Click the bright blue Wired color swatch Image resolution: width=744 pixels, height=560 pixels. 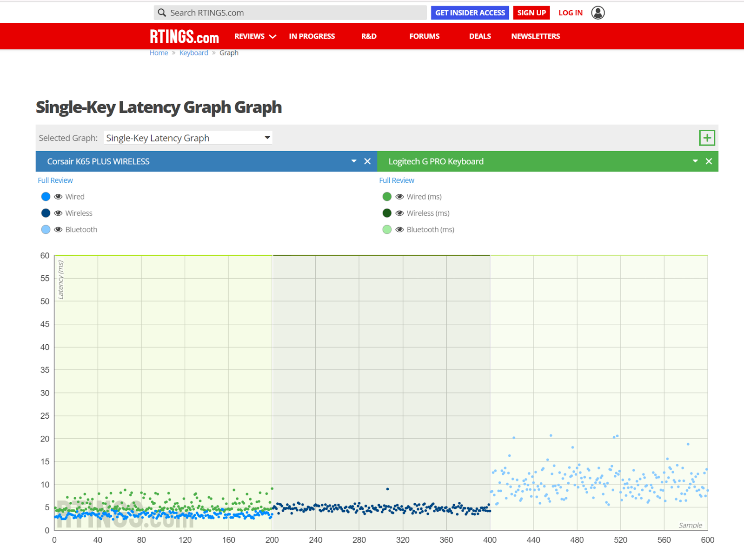click(46, 197)
